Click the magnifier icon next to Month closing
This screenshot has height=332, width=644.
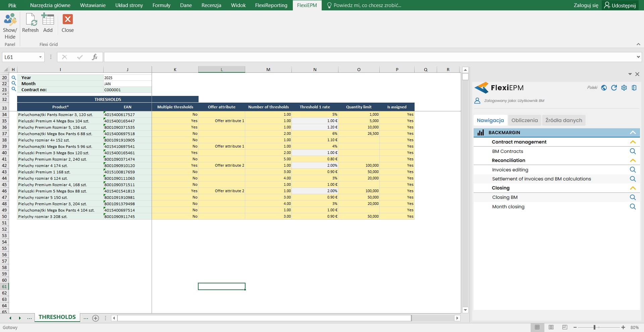tap(633, 207)
